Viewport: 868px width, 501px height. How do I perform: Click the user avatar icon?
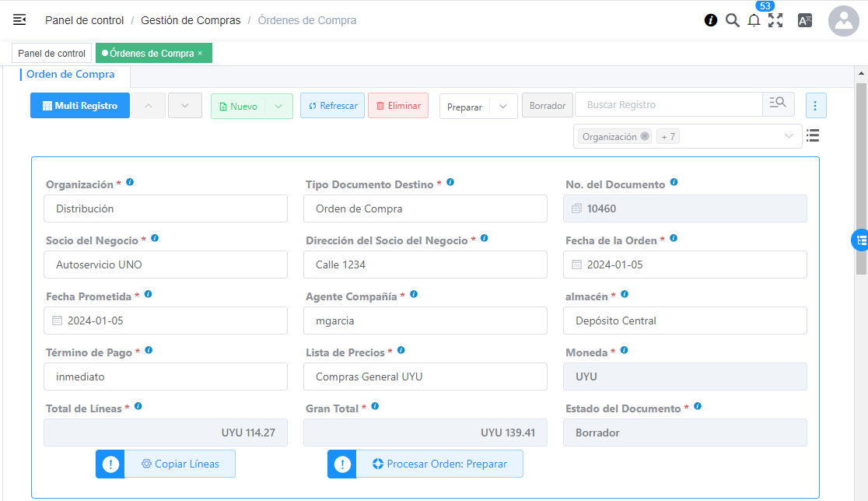tap(843, 21)
